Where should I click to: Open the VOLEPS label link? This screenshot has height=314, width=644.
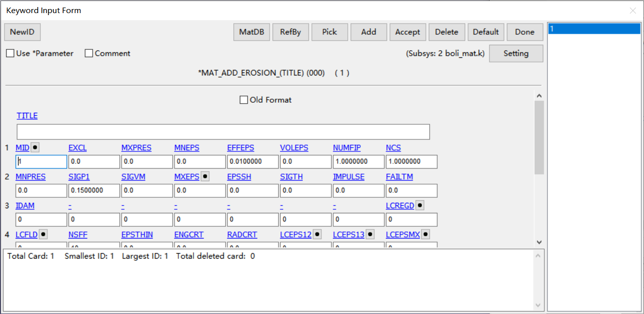294,148
